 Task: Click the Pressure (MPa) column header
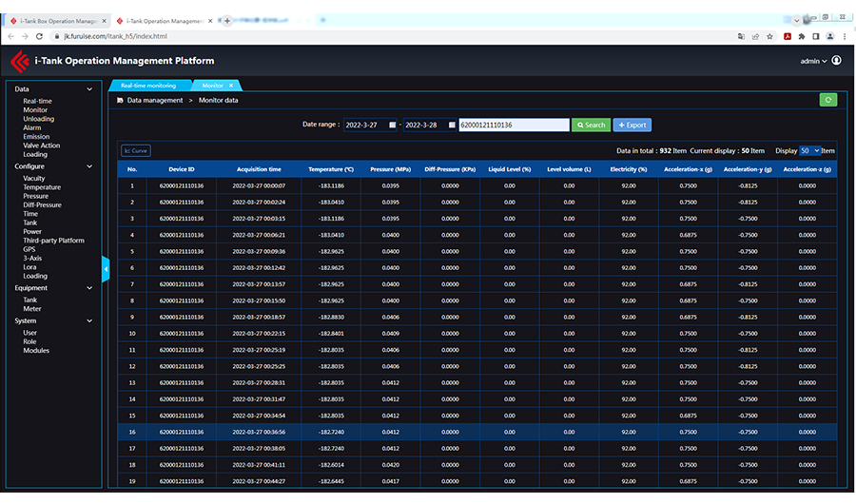tap(390, 169)
